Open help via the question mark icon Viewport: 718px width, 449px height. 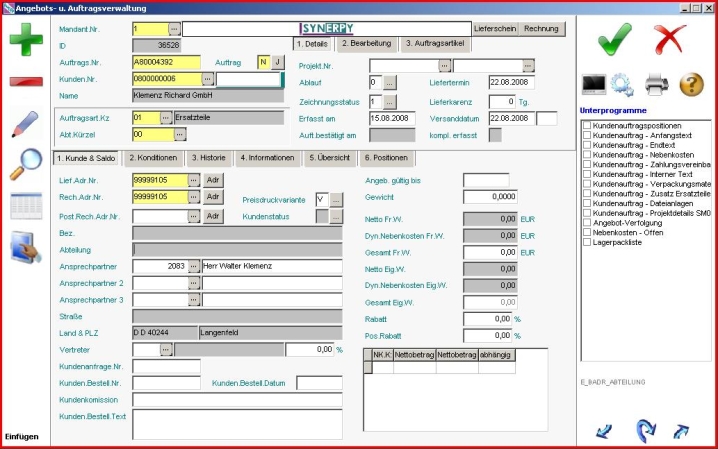pos(691,84)
